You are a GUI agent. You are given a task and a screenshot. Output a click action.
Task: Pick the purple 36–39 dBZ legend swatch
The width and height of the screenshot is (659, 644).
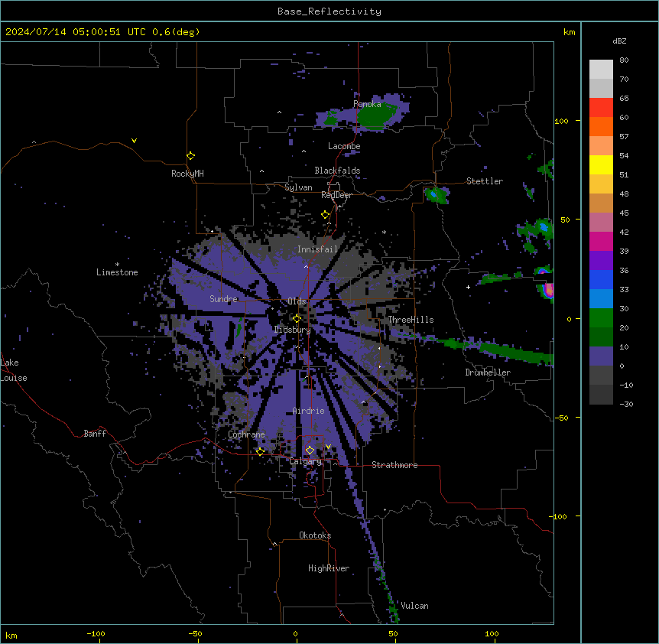(601, 260)
